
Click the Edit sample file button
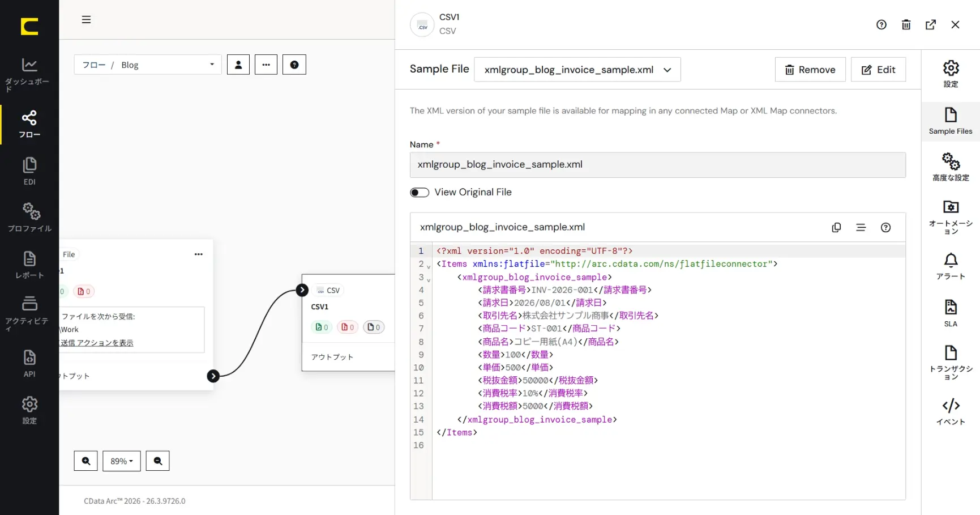point(878,70)
